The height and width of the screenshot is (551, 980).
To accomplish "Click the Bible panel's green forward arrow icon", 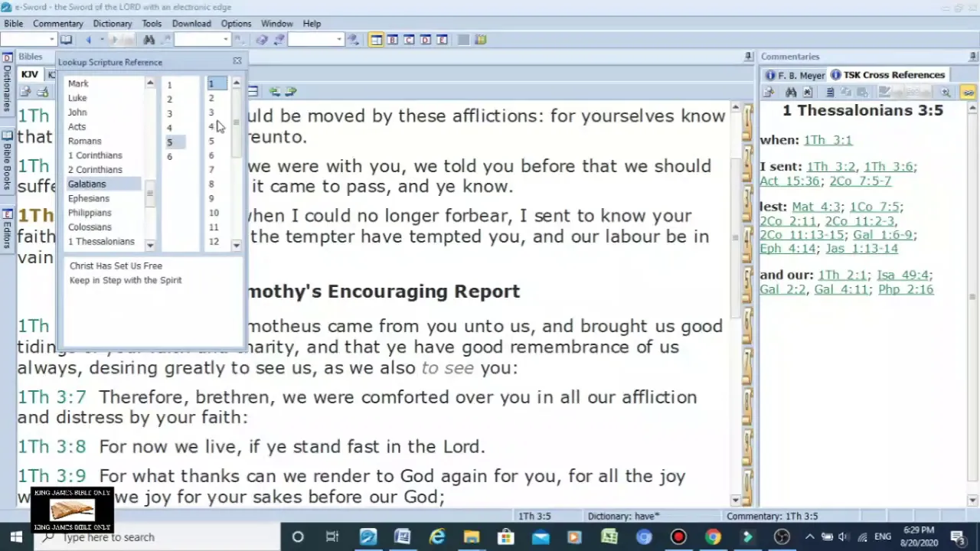I will point(290,91).
